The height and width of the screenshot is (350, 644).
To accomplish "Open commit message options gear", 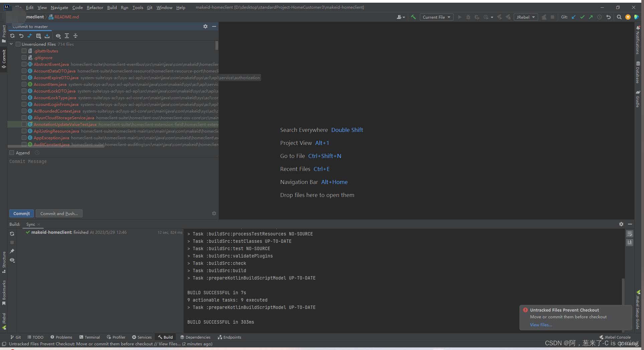I will tap(214, 213).
